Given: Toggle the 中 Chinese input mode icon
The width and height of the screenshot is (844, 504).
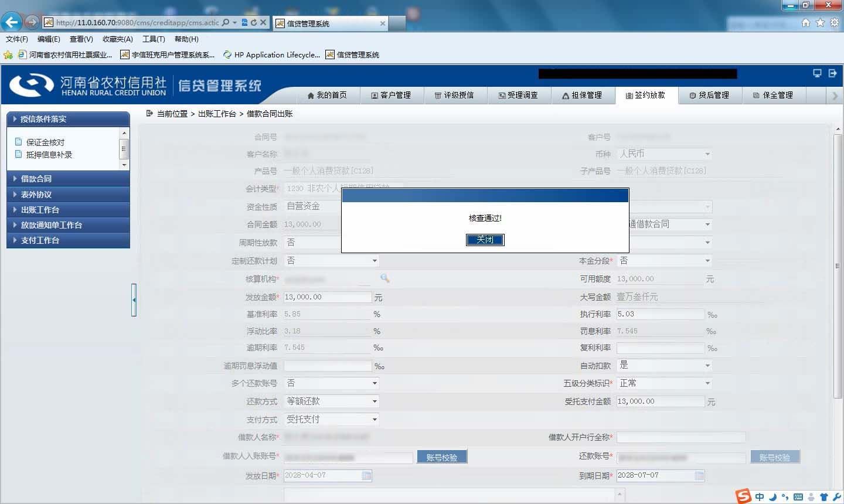Looking at the screenshot, I should [760, 497].
